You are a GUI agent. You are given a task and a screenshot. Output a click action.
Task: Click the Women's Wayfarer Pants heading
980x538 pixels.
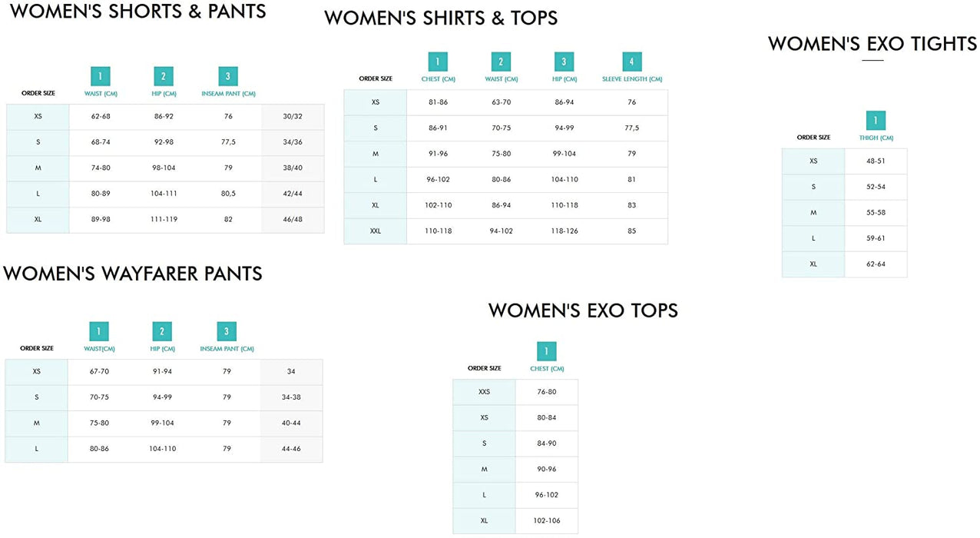click(133, 274)
